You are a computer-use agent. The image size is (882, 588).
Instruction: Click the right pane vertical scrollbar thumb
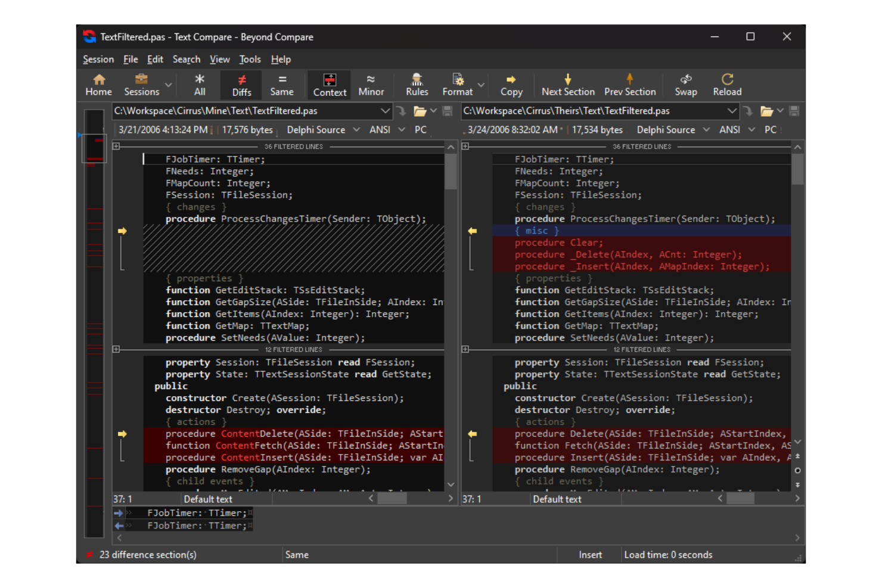pyautogui.click(x=797, y=169)
